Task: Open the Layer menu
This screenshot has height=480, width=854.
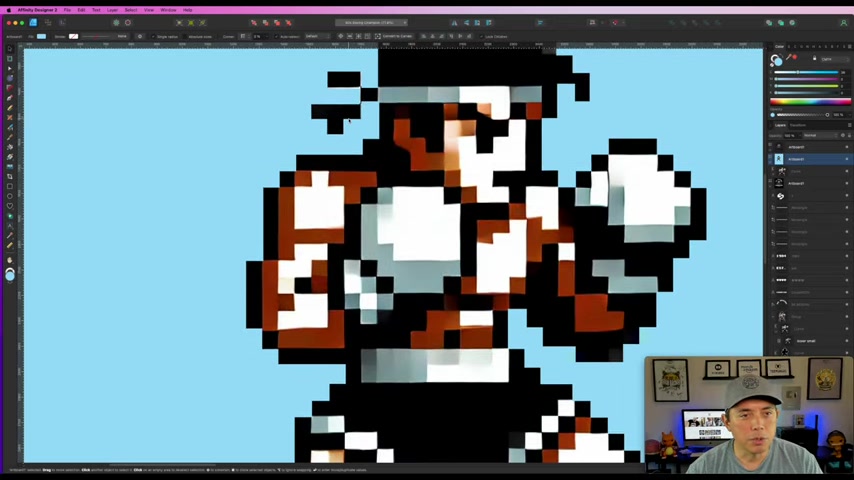Action: point(112,10)
